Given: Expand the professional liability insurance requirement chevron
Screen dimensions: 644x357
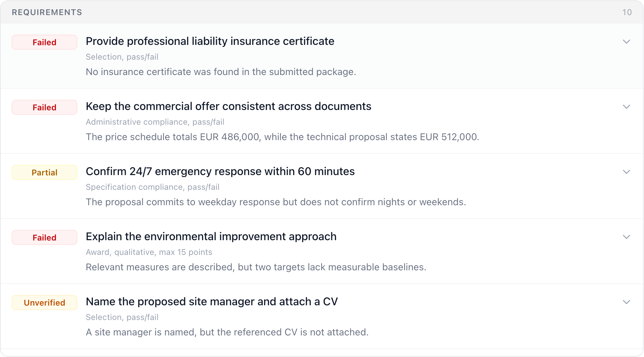Looking at the screenshot, I should (626, 42).
